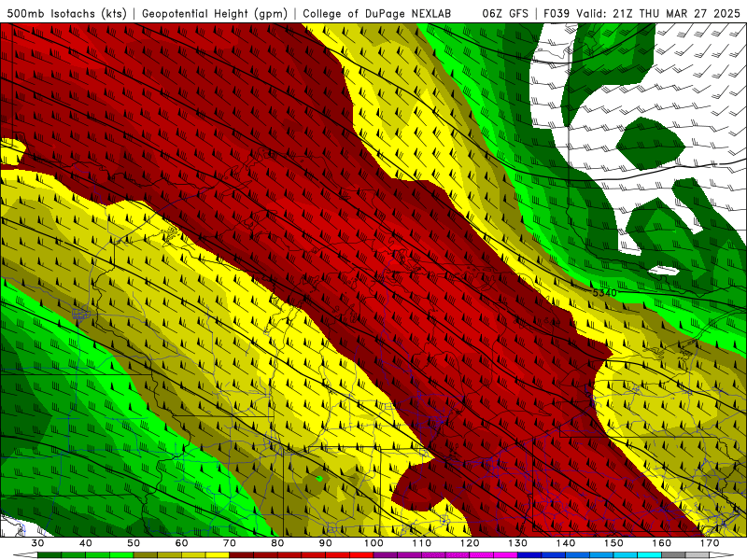The image size is (747, 560).
Task: Click the dark maroon swatch starting at 70
Action: (x=242, y=554)
